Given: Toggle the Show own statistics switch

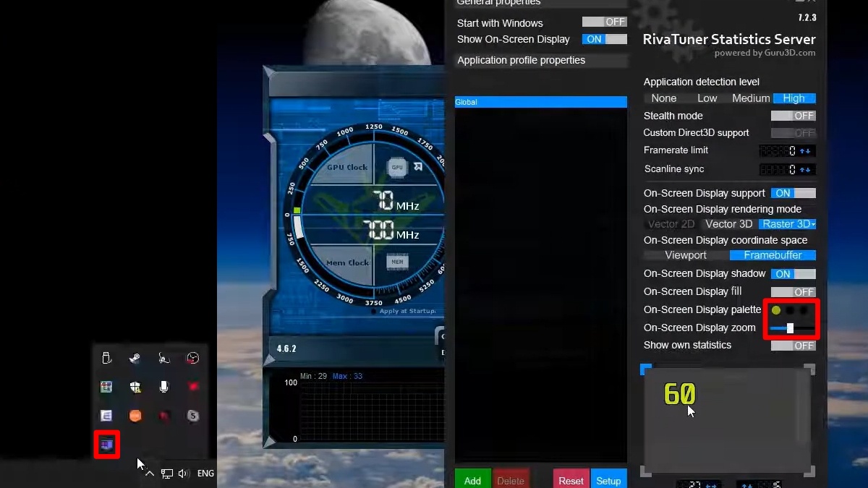Looking at the screenshot, I should click(x=793, y=346).
